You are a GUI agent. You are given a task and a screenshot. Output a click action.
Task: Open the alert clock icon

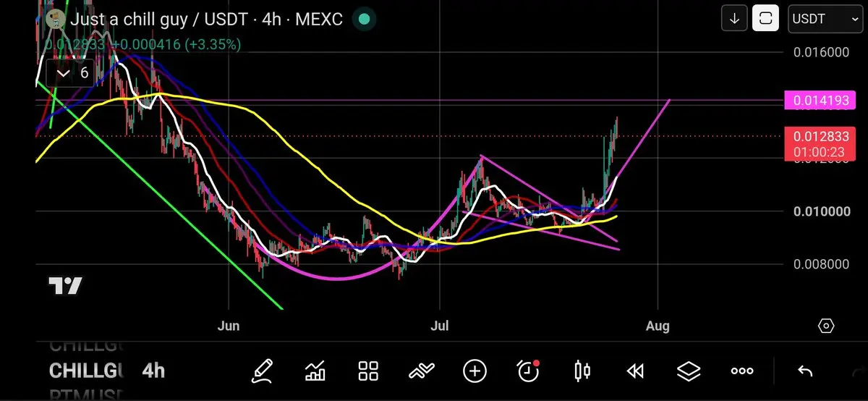(x=528, y=371)
